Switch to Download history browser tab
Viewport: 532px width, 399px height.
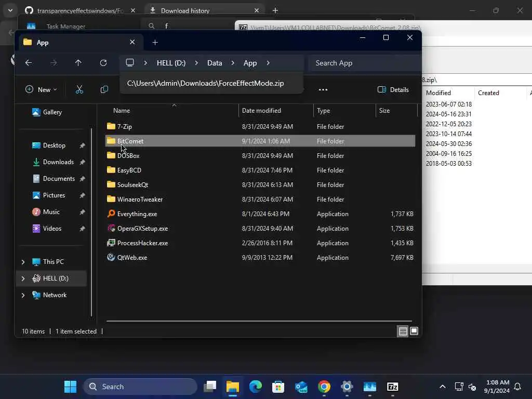[x=205, y=11]
